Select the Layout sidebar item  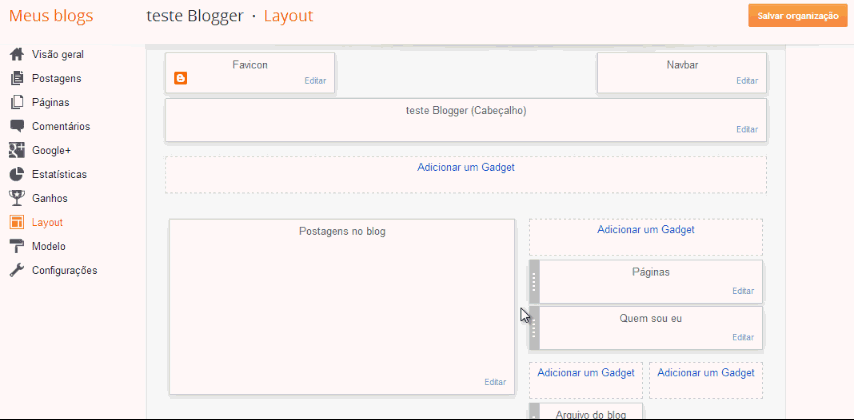point(47,222)
